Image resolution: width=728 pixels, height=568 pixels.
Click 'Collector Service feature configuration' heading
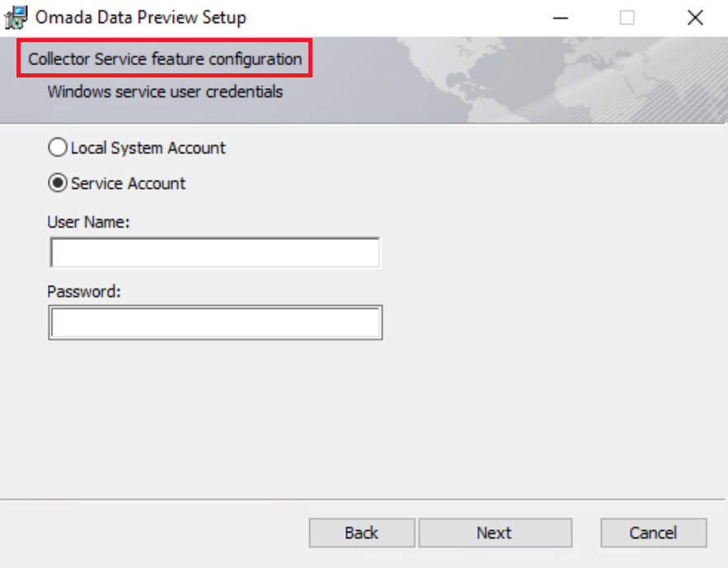coord(165,59)
